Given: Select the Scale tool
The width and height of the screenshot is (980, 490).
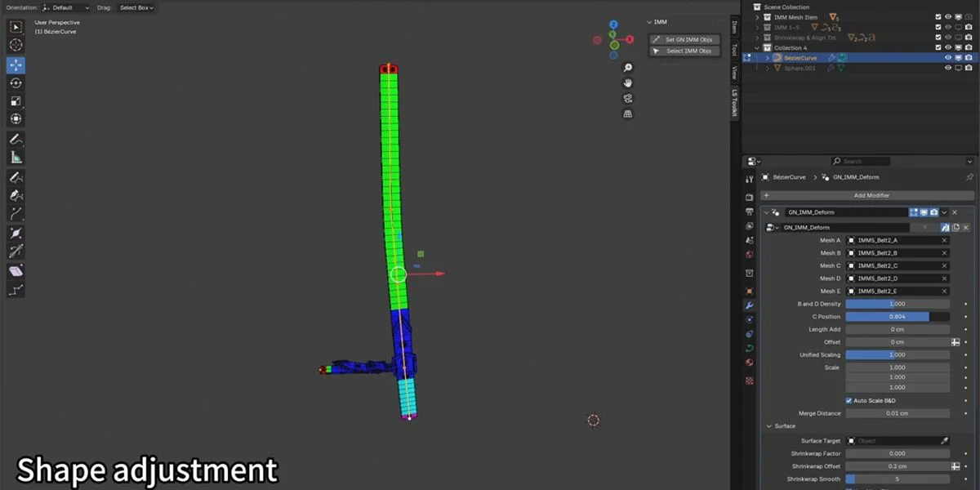Looking at the screenshot, I should pos(15,100).
